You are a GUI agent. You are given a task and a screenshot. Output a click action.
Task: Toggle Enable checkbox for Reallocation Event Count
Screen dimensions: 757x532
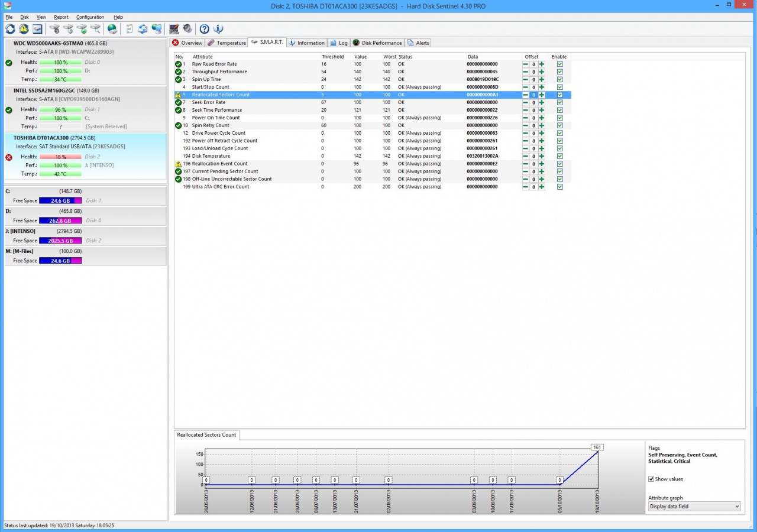point(559,164)
